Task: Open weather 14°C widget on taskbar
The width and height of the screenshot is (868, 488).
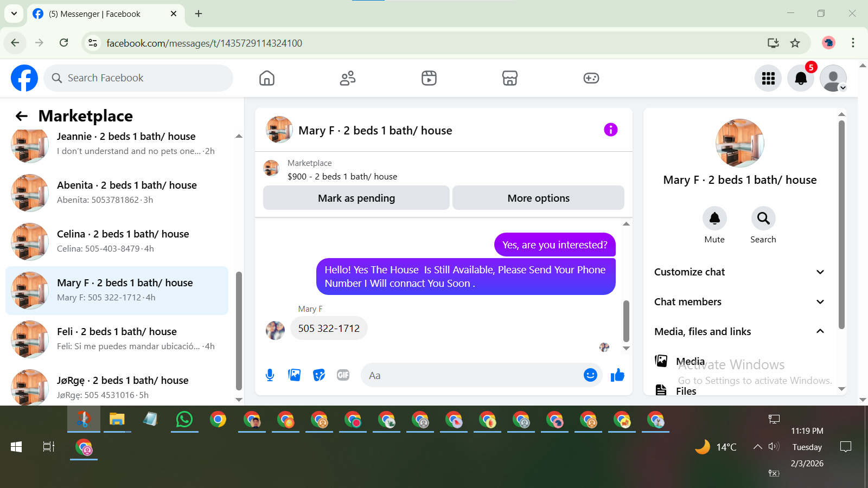Action: (716, 447)
